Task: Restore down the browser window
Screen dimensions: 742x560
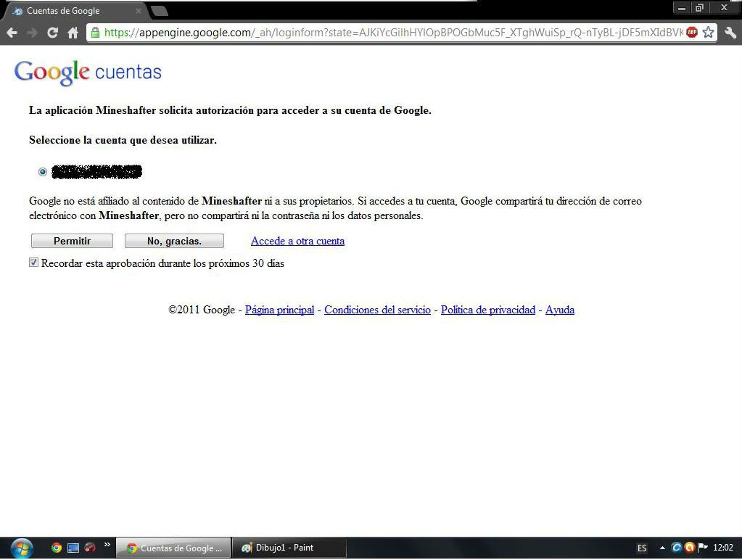Action: (x=699, y=8)
